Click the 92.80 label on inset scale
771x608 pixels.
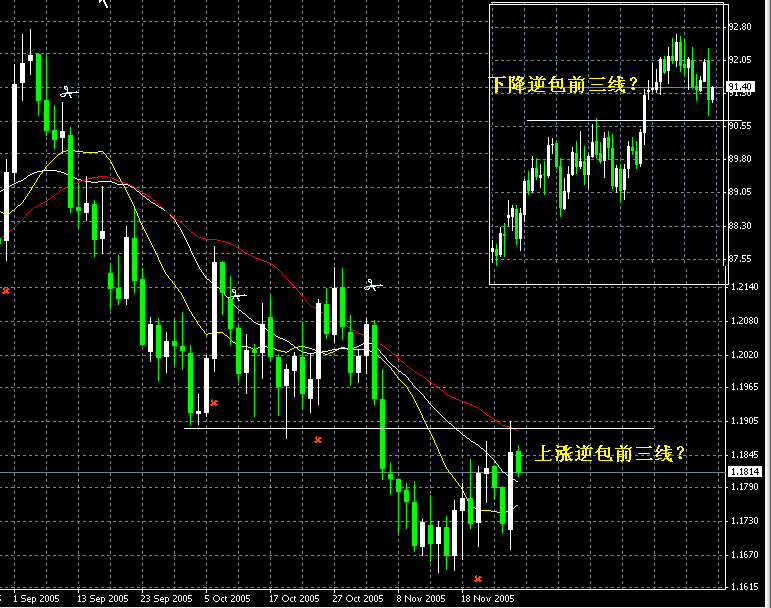[740, 27]
